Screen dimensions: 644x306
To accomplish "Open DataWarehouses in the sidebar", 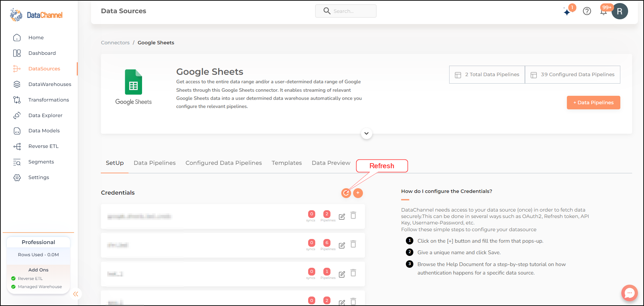I will [x=50, y=84].
